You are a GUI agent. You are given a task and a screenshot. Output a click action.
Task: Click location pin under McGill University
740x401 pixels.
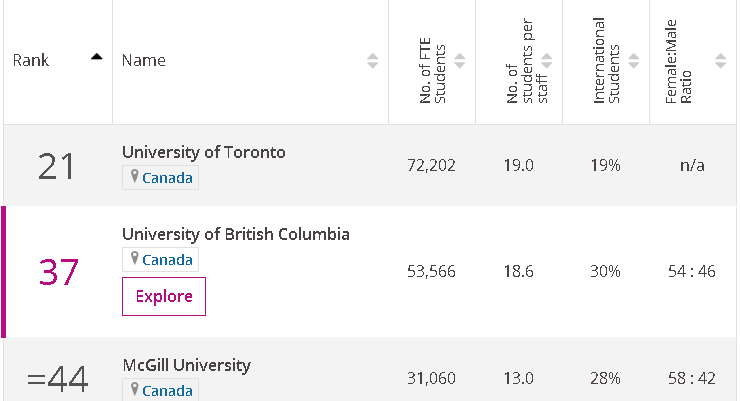[x=135, y=389]
